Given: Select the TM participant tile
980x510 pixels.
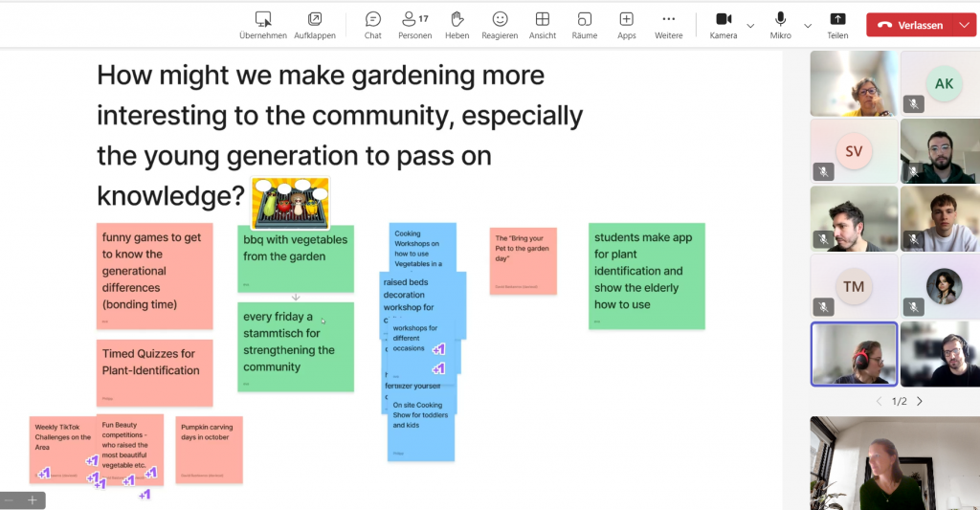Looking at the screenshot, I should click(854, 286).
